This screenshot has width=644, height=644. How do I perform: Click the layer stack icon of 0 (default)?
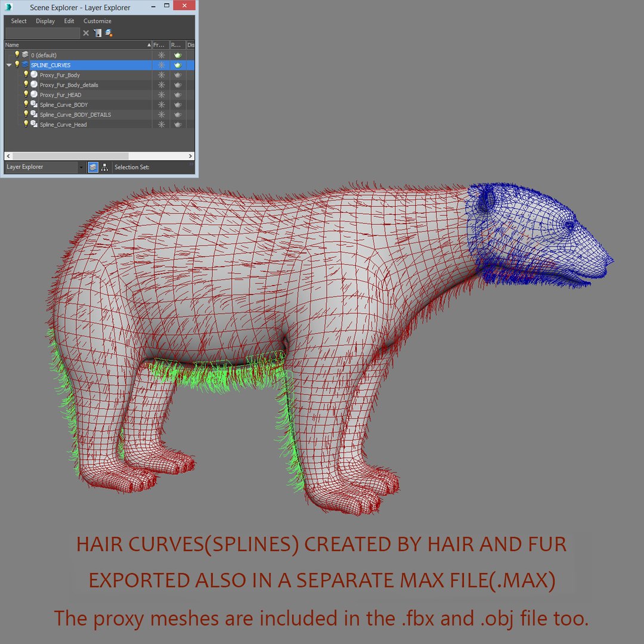click(25, 54)
